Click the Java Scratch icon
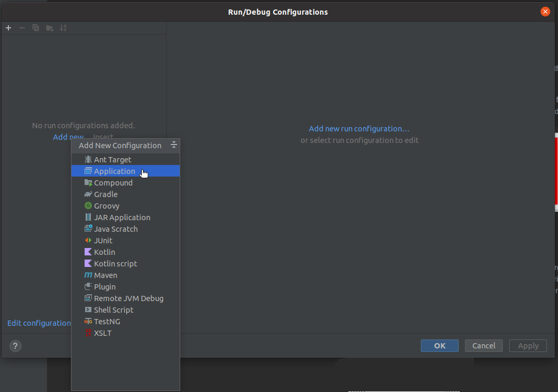The image size is (558, 392). pyautogui.click(x=88, y=229)
